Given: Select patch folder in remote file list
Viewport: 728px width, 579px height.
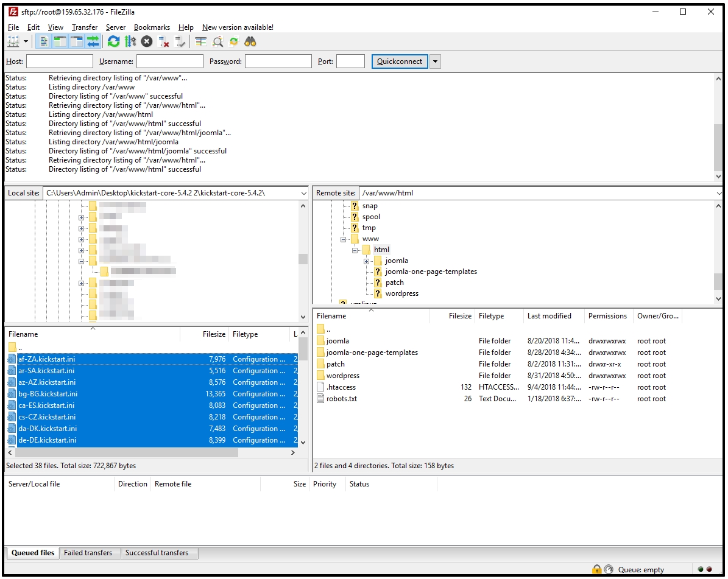Looking at the screenshot, I should coord(335,364).
